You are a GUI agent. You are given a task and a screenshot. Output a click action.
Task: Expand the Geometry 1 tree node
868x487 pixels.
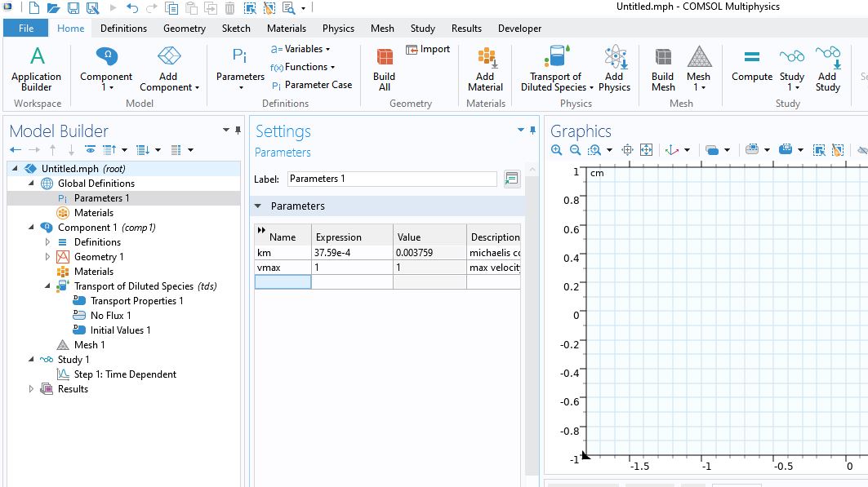(x=47, y=257)
